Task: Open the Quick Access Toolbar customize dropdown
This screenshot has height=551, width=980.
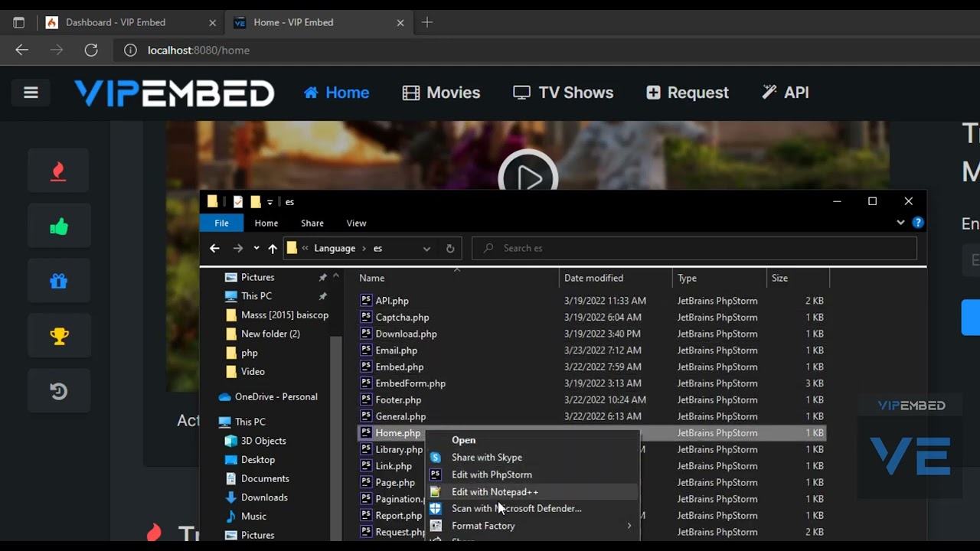Action: pos(270,202)
